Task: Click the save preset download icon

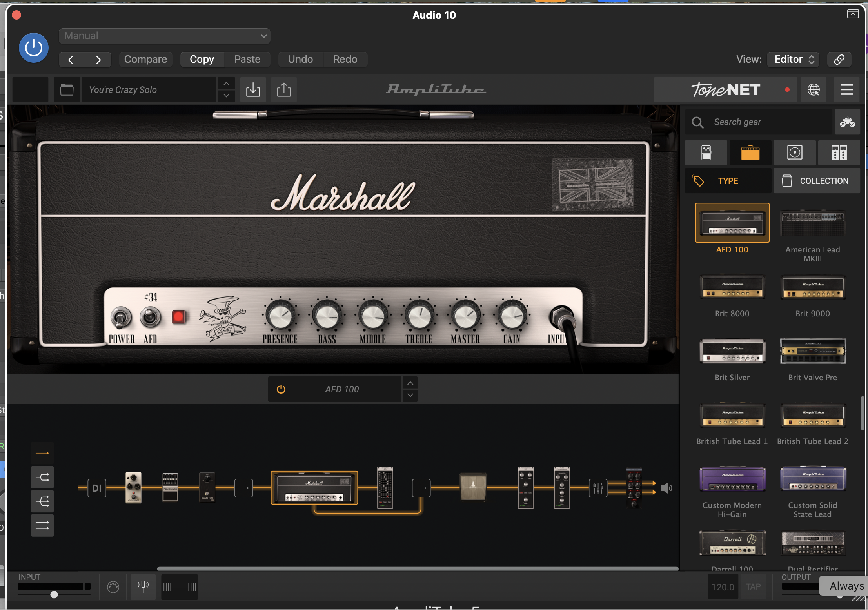Action: 253,90
